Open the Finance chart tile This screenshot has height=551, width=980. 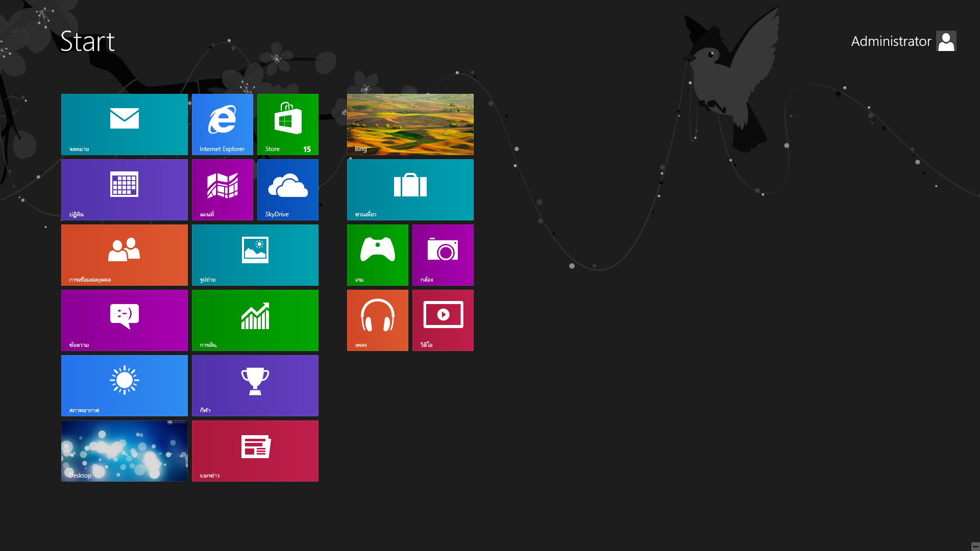[x=255, y=320]
